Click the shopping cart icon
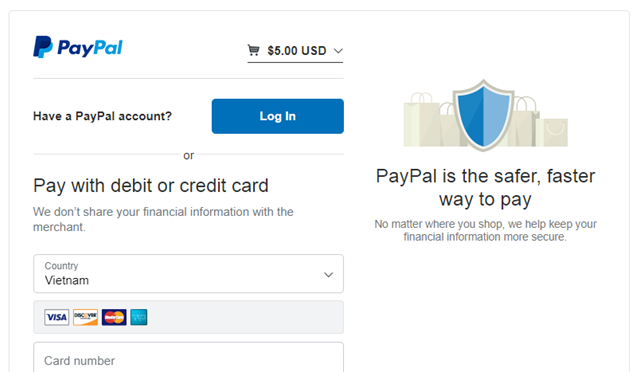Image resolution: width=640 pixels, height=372 pixels. tap(253, 50)
